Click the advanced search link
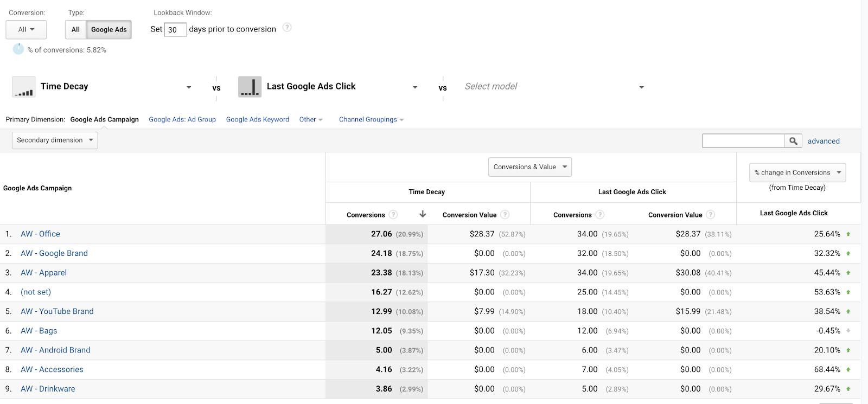This screenshot has height=404, width=868. click(824, 141)
